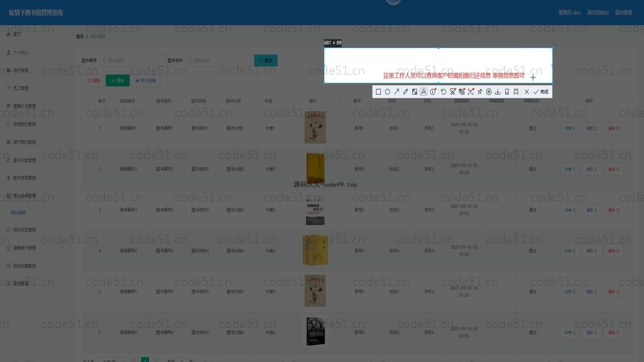The height and width of the screenshot is (362, 644).
Task: Select the pencil drawing tool
Action: [x=406, y=92]
